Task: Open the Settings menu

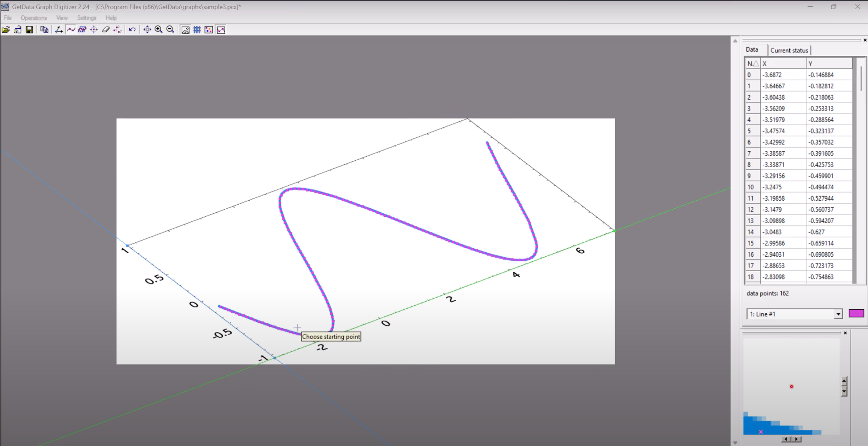Action: point(86,18)
